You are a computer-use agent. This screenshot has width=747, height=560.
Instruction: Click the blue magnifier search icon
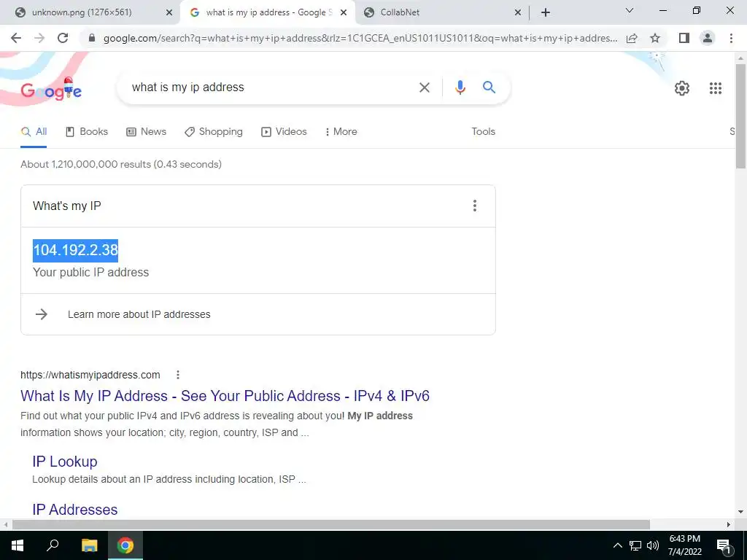[489, 87]
